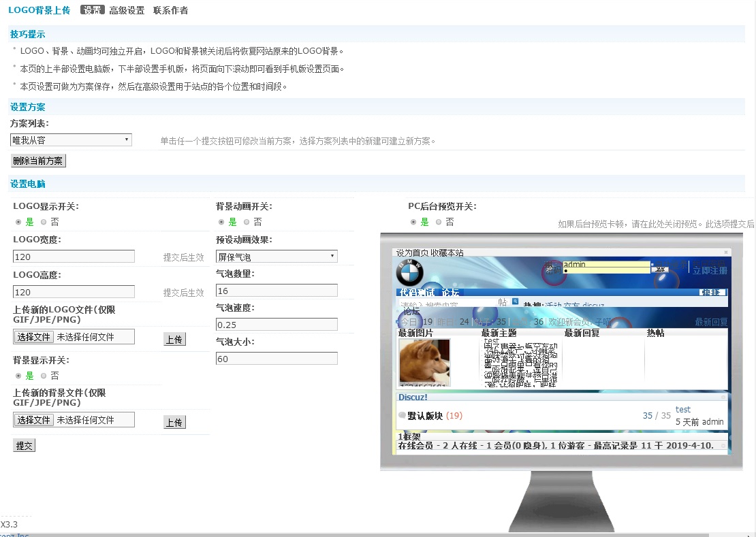Click the BMW logo in preview

pos(410,273)
